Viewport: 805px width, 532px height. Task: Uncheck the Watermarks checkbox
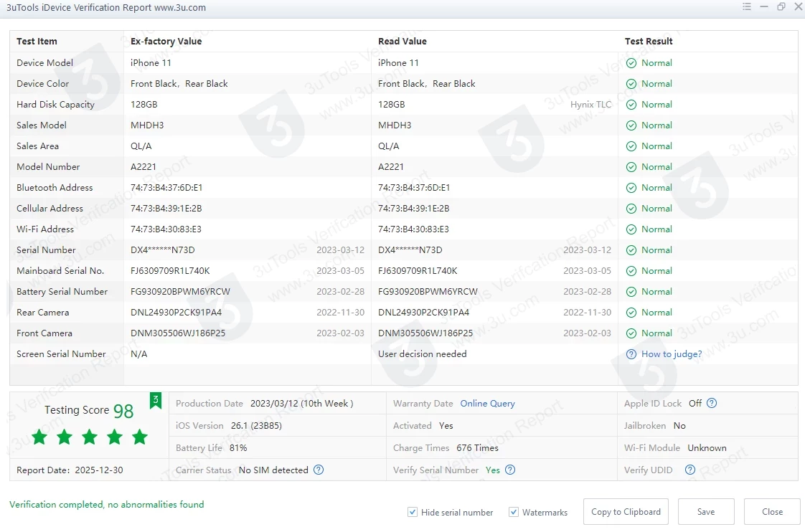(514, 512)
